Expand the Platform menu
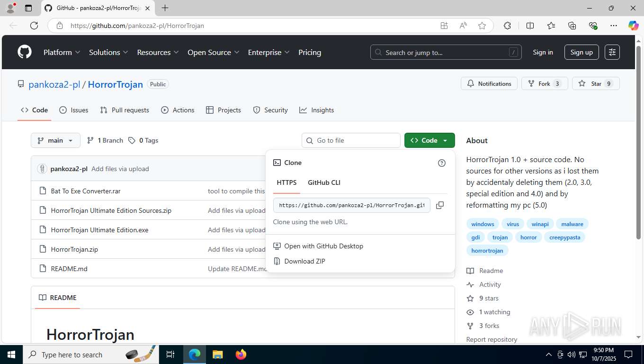Viewport: 644px width, 364px height. pyautogui.click(x=62, y=52)
